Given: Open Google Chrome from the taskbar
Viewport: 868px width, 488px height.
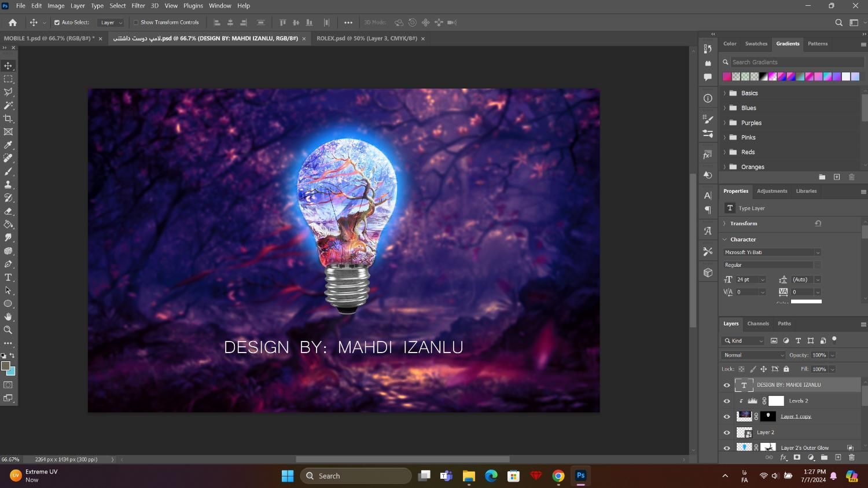Looking at the screenshot, I should point(558,476).
